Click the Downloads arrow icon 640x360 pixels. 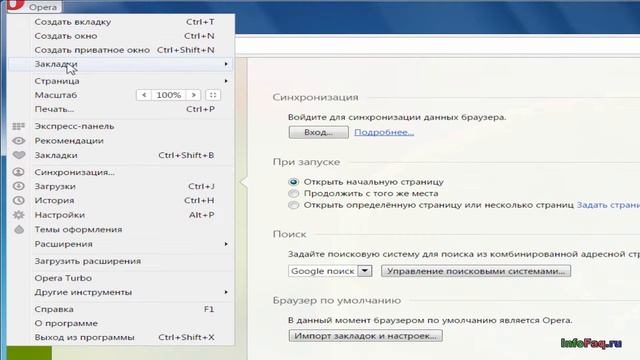[x=18, y=186]
